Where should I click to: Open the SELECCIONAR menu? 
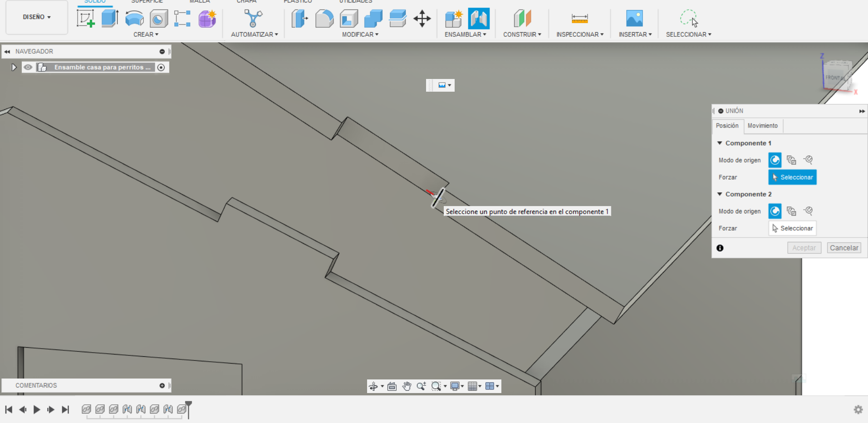[689, 34]
